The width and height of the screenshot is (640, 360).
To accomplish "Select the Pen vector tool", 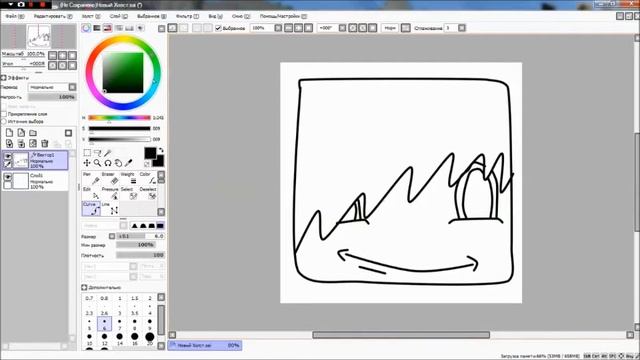I will pyautogui.click(x=91, y=178).
